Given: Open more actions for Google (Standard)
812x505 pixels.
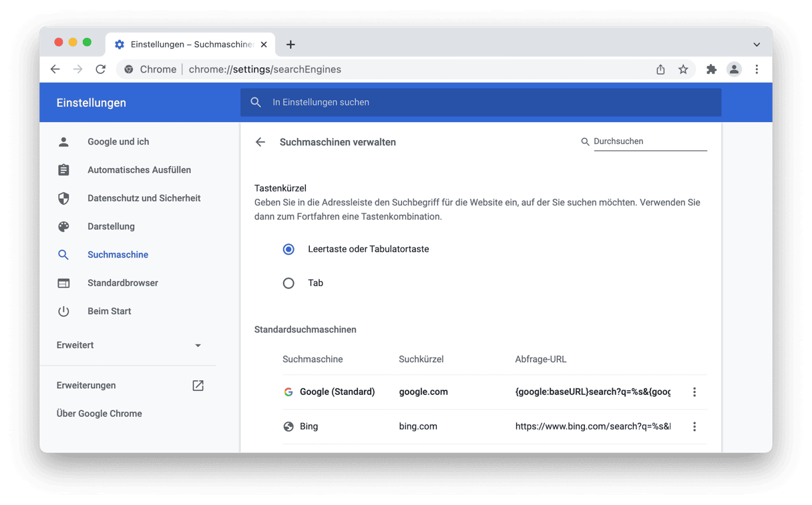Looking at the screenshot, I should click(x=694, y=392).
